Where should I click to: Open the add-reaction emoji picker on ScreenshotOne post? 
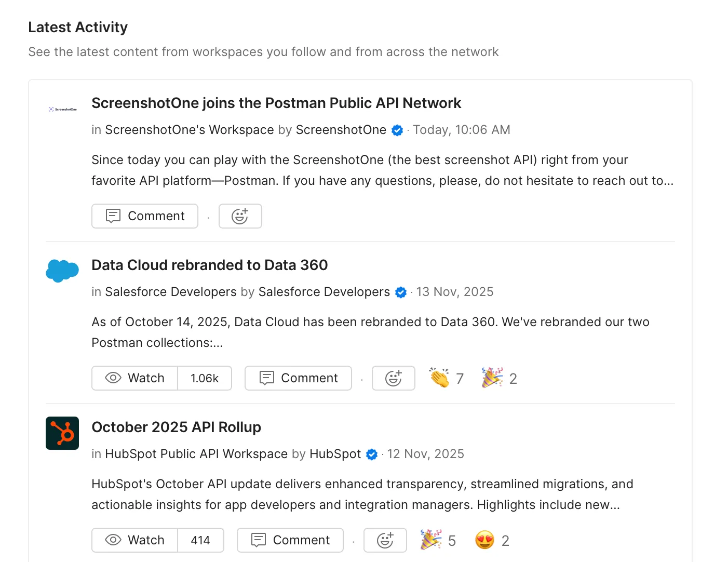[240, 216]
